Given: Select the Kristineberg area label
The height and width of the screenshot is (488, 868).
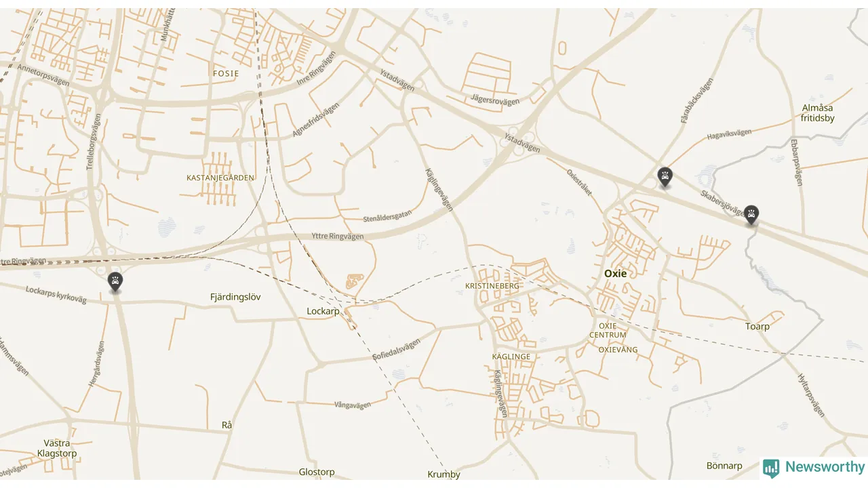Looking at the screenshot, I should click(x=492, y=286).
